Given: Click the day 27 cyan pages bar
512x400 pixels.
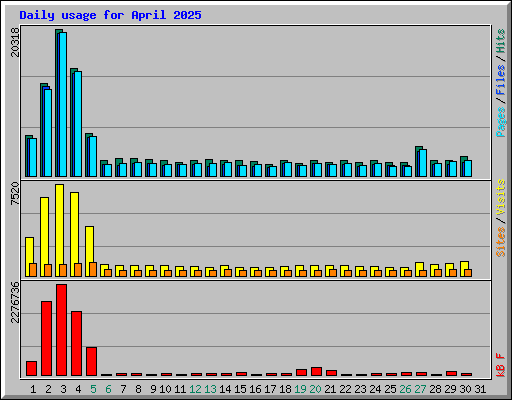Looking at the screenshot, I should tap(423, 163).
